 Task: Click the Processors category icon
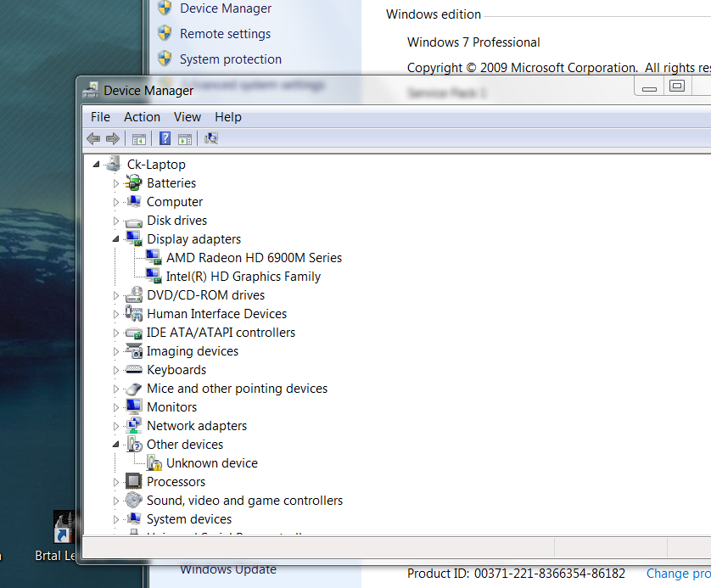coord(133,481)
